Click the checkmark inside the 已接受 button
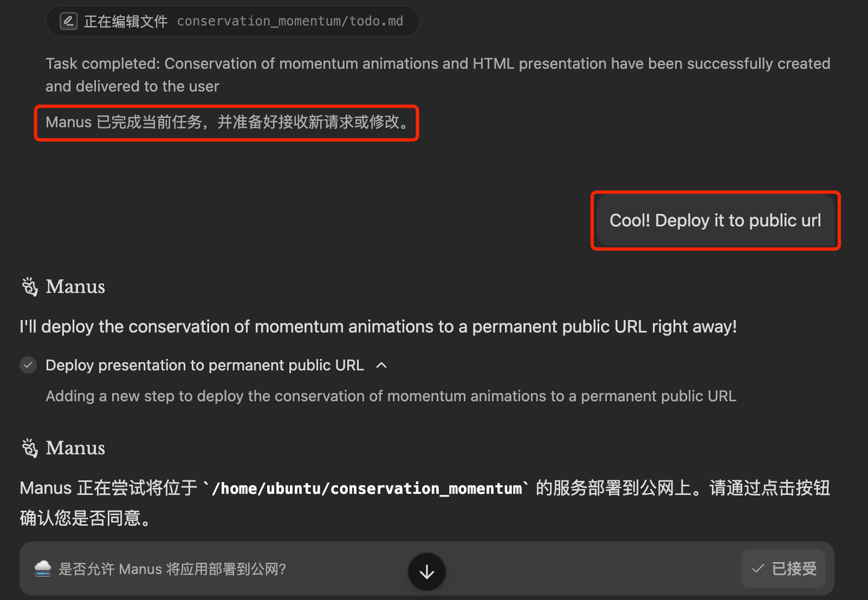868x600 pixels. tap(757, 568)
